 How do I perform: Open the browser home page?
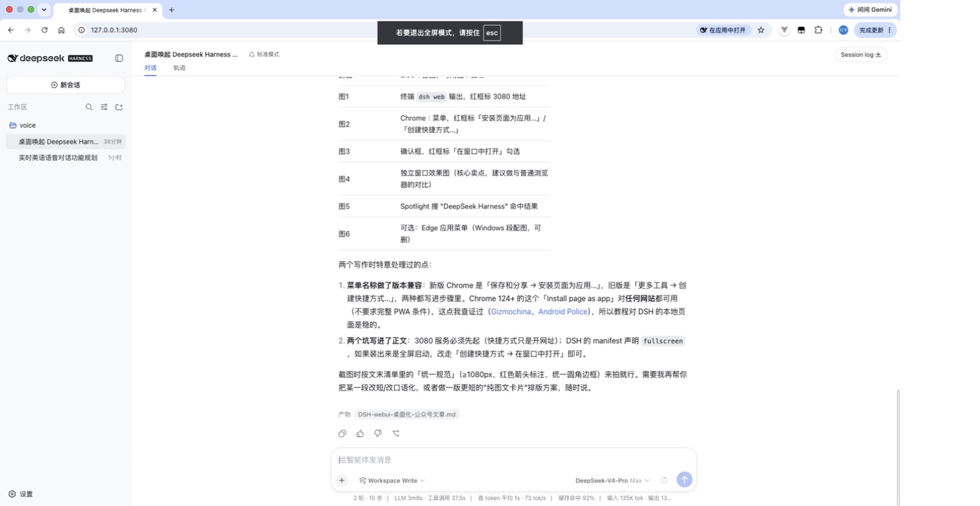pos(61,30)
